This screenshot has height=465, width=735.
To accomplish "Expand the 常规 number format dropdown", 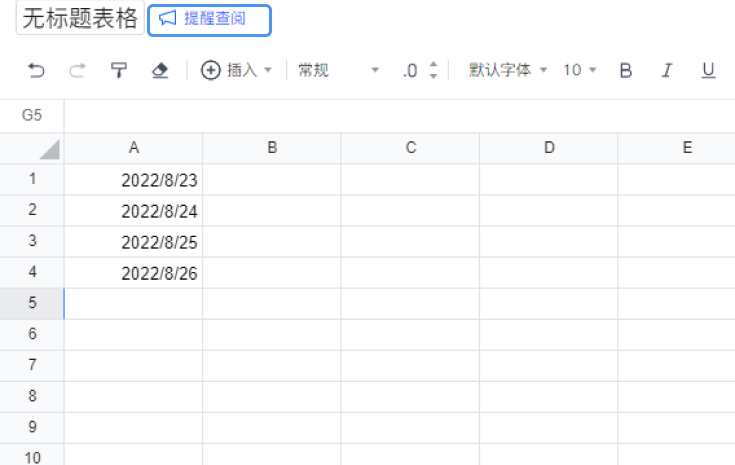I will coord(338,70).
